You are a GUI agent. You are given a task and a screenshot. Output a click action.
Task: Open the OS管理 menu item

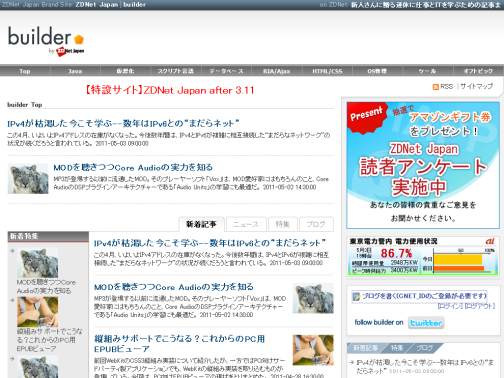[x=377, y=71]
